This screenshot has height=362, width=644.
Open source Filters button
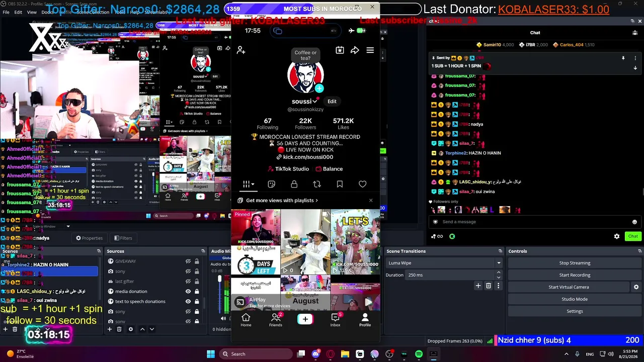[123, 238]
